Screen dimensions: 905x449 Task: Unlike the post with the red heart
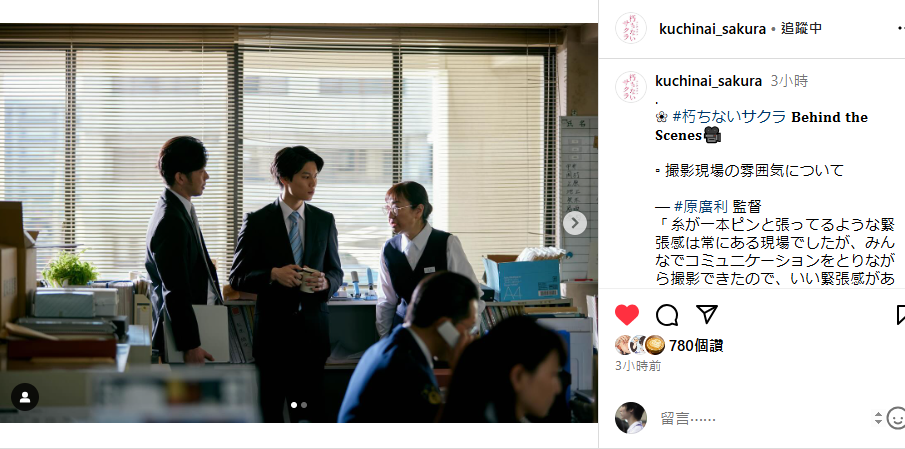coord(627,315)
